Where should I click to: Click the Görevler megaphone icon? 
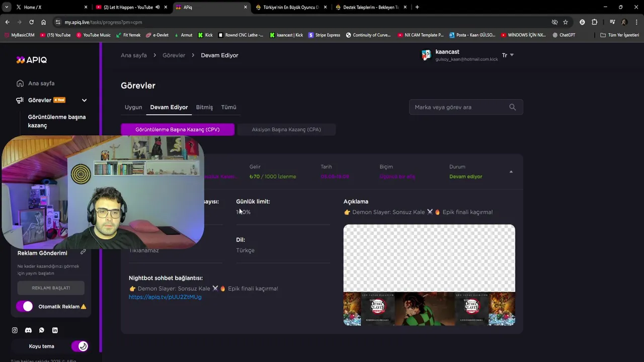20,100
